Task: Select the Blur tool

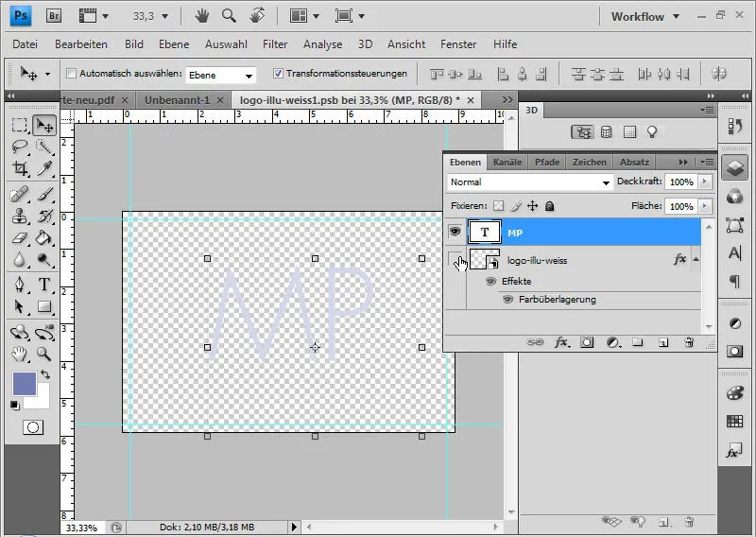Action: click(19, 260)
